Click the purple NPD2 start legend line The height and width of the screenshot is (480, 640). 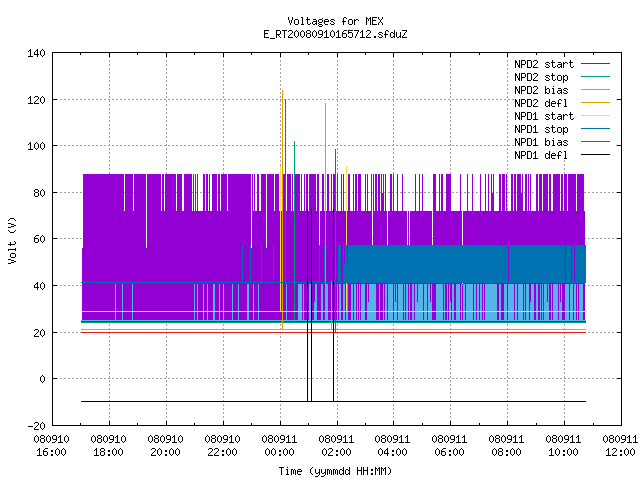pyautogui.click(x=595, y=64)
